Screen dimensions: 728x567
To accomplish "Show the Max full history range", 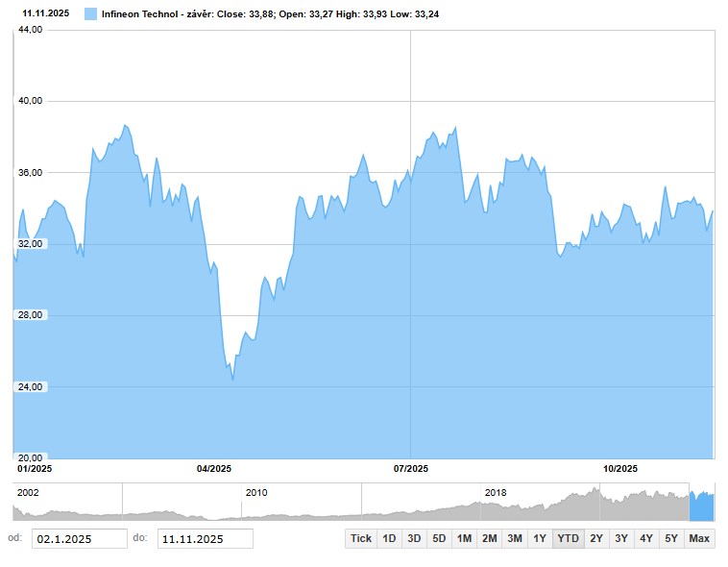I will coord(699,538).
